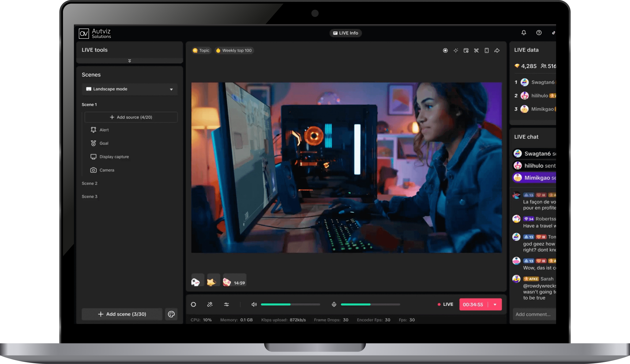Screen dimensions: 630x364
Task: Click the Add scene (3/30) button
Action: (x=122, y=314)
